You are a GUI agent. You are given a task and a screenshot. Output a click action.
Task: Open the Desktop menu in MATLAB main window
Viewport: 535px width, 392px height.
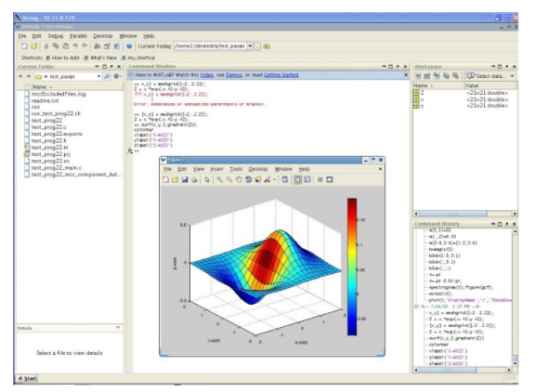point(103,36)
